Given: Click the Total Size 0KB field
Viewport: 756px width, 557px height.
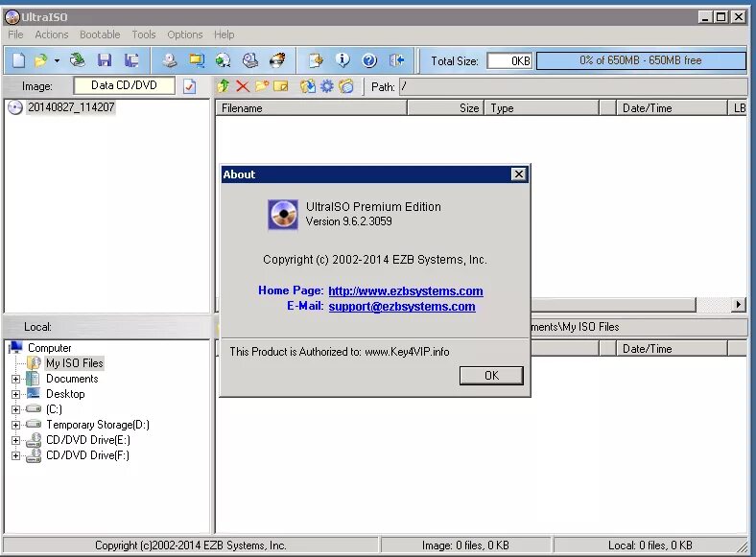Looking at the screenshot, I should [509, 61].
